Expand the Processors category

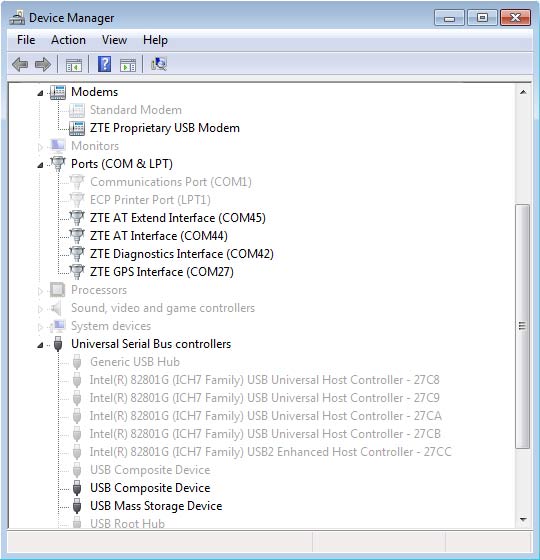pos(40,291)
